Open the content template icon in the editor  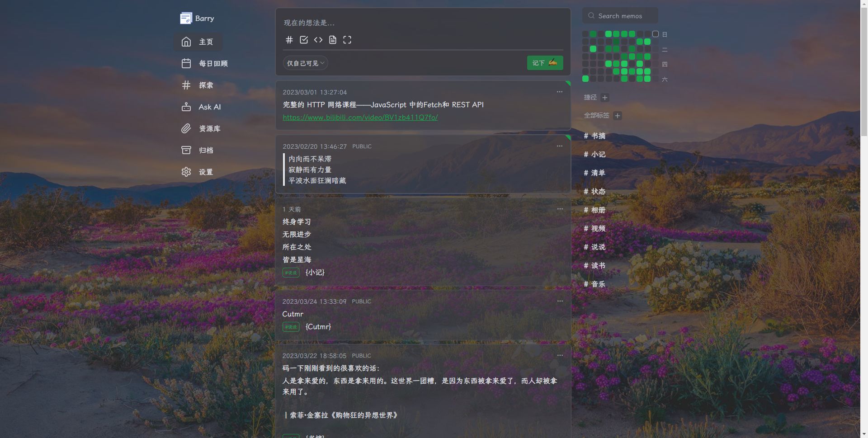click(333, 40)
